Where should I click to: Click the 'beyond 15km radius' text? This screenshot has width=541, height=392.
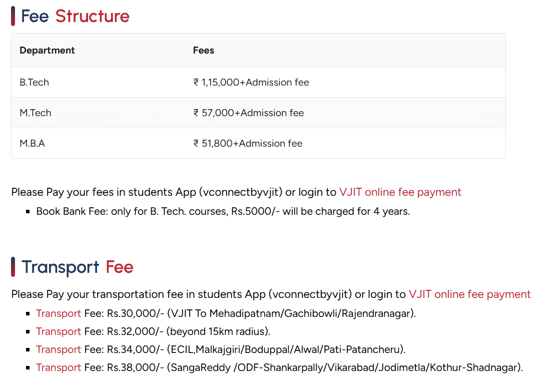(218, 332)
